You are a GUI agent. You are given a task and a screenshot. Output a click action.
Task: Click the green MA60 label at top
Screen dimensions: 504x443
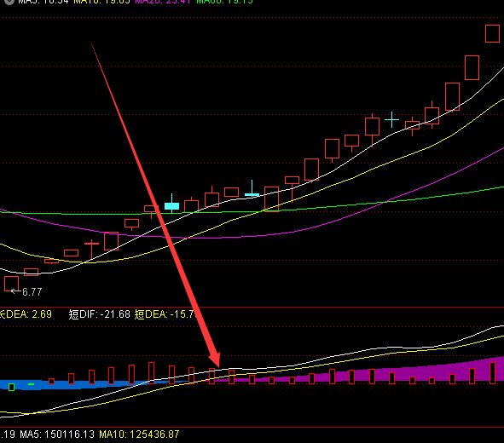[x=224, y=2]
